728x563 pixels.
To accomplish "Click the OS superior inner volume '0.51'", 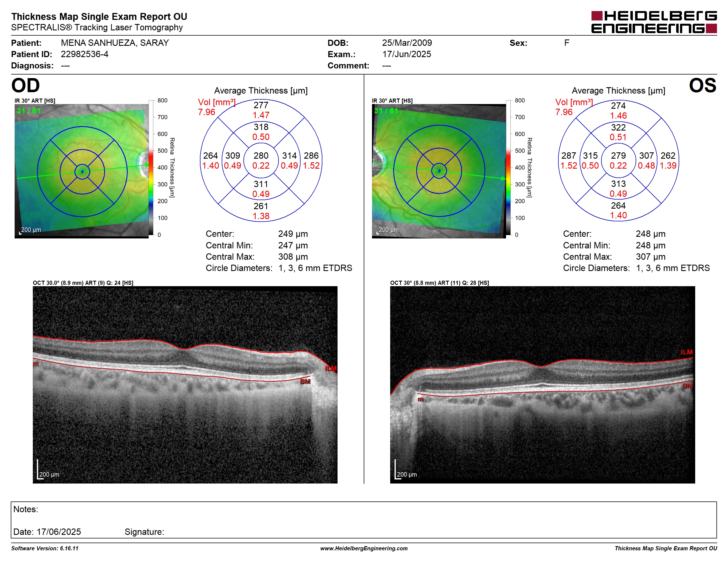I will coord(618,137).
